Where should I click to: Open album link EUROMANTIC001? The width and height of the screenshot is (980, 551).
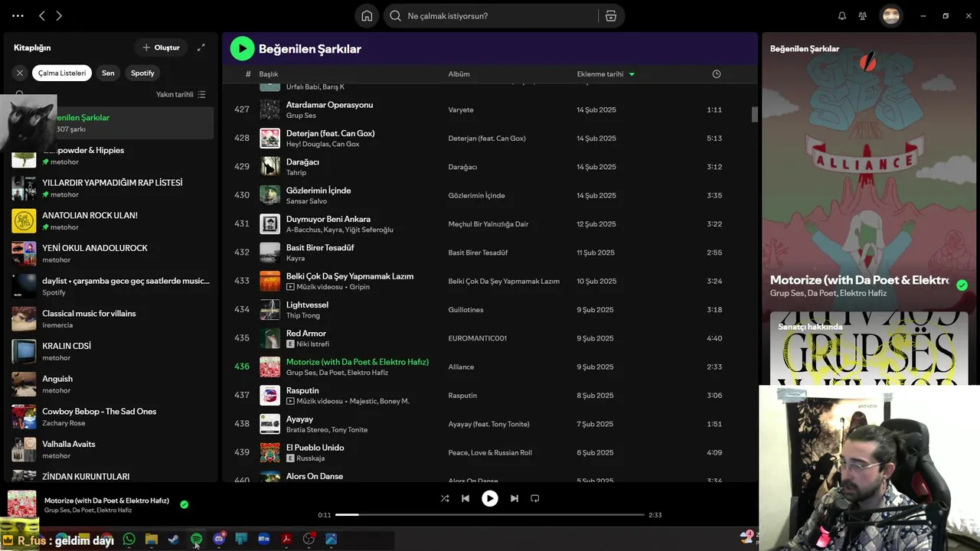pos(477,338)
